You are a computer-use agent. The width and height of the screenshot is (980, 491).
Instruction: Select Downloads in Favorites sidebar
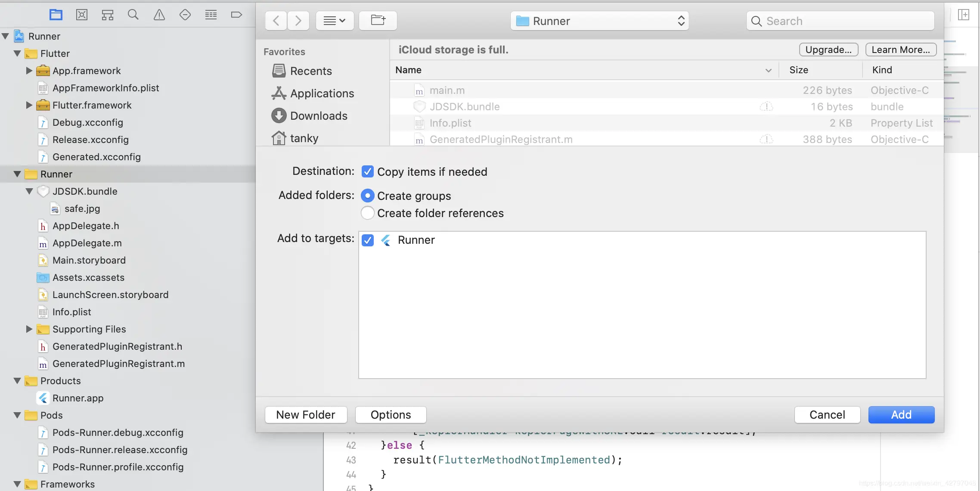coord(318,116)
